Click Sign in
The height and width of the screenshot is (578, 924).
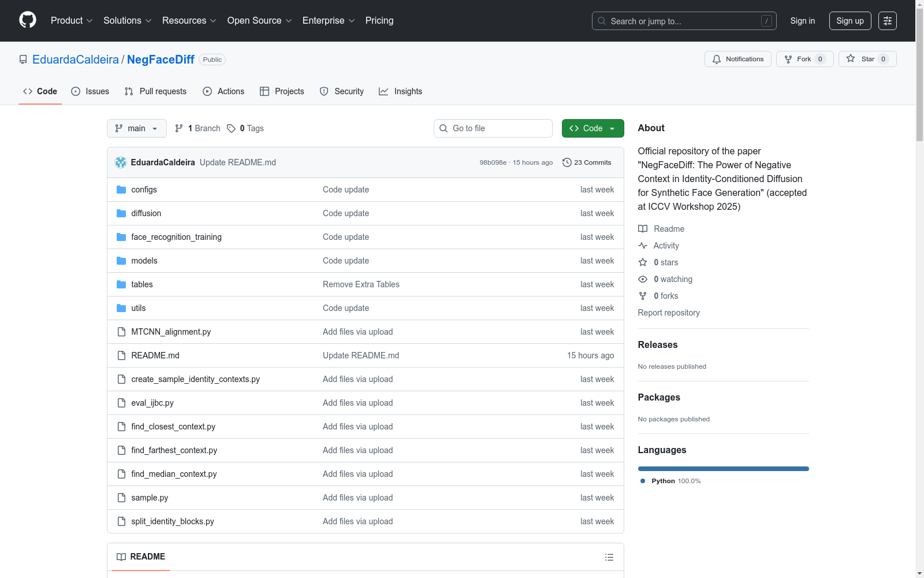coord(803,21)
